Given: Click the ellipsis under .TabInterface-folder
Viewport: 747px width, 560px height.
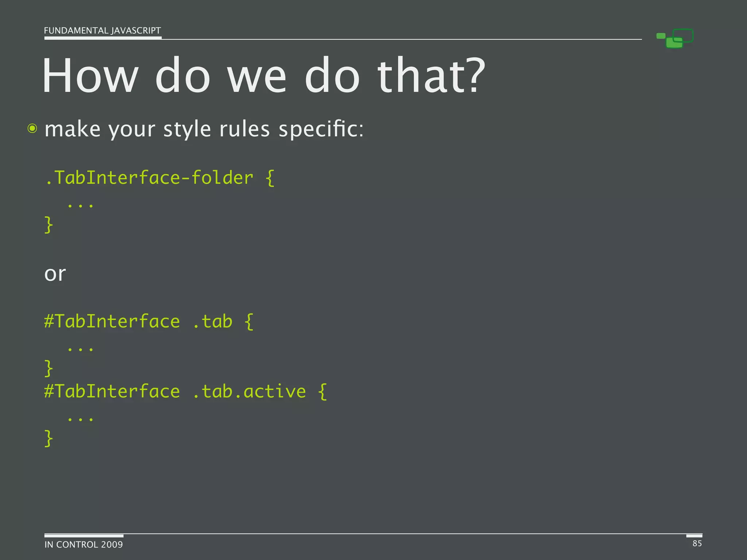Looking at the screenshot, I should [x=80, y=205].
